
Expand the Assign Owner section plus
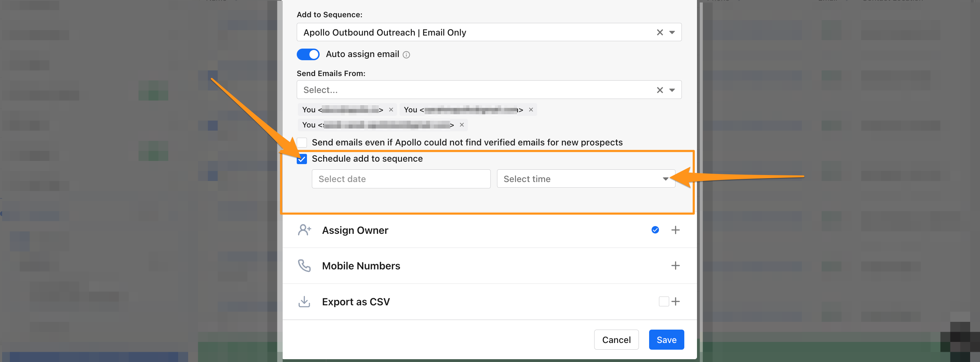[x=675, y=230]
